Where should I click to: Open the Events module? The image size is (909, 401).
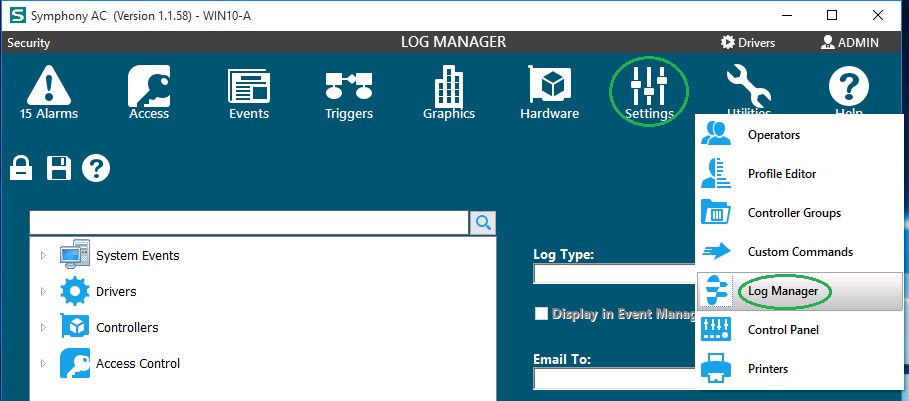tap(249, 93)
